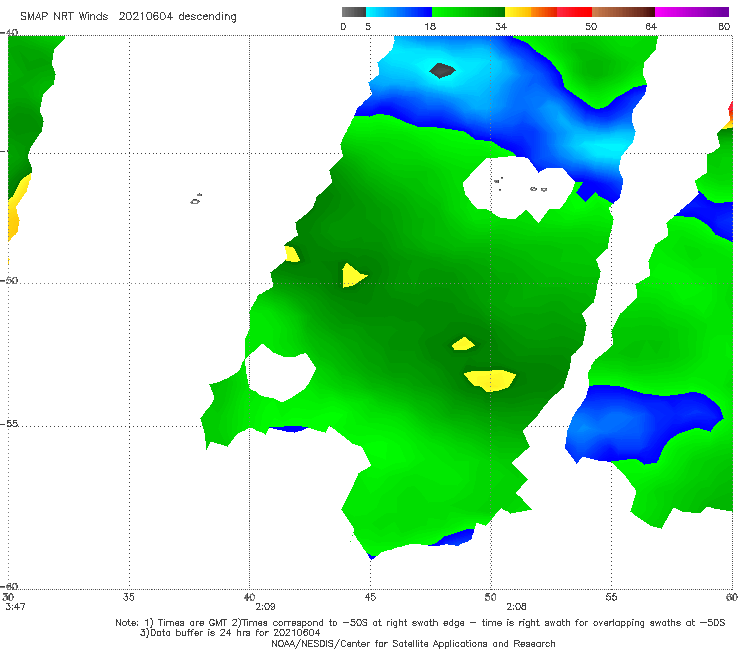Click the latitude label '-55'
The width and height of the screenshot is (740, 650).
pos(10,424)
